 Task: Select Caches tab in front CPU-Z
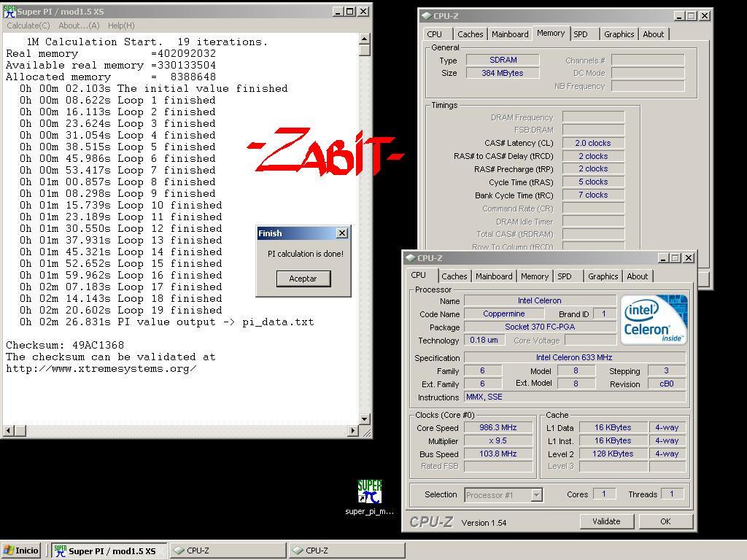point(454,276)
